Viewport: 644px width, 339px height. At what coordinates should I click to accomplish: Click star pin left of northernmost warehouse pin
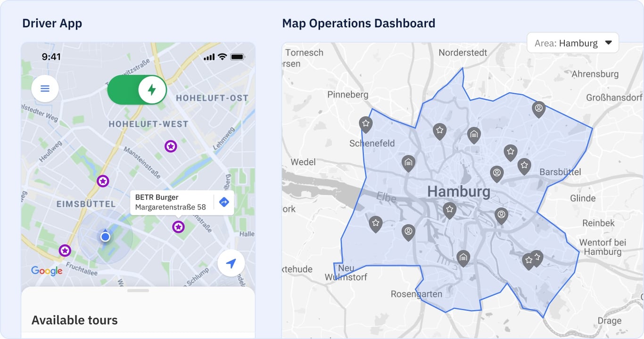439,131
